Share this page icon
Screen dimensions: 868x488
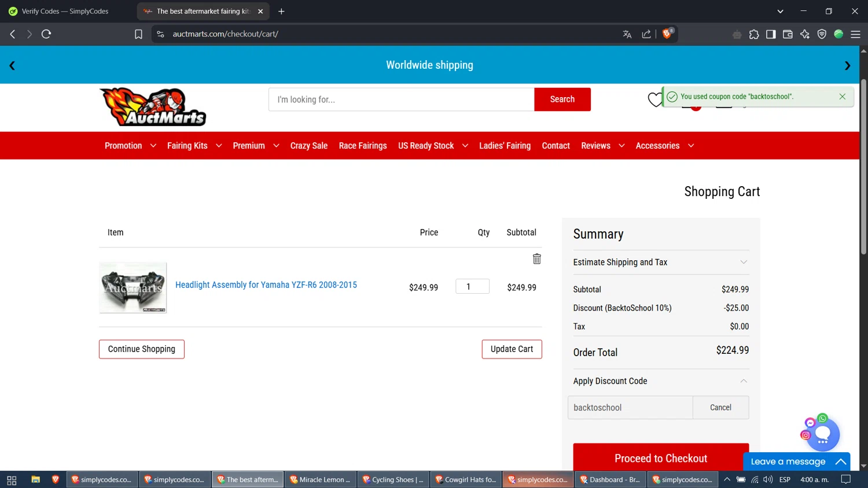click(646, 34)
